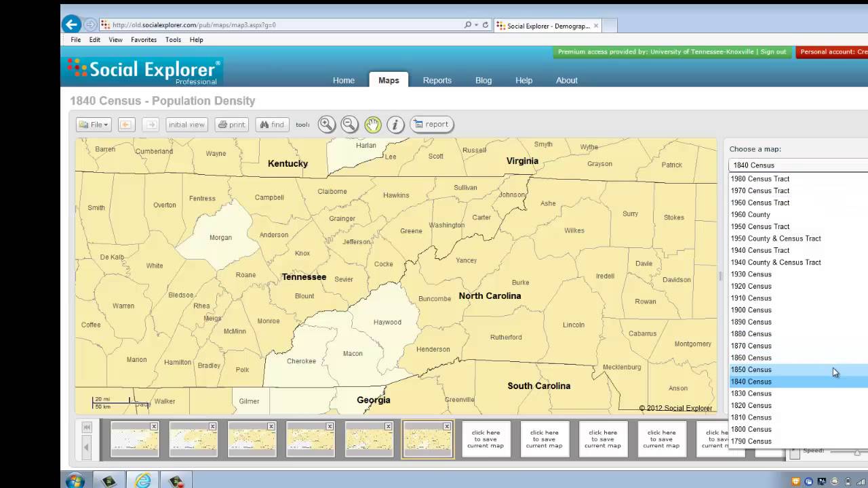
Task: Select 1930 Census from the list
Action: point(799,274)
